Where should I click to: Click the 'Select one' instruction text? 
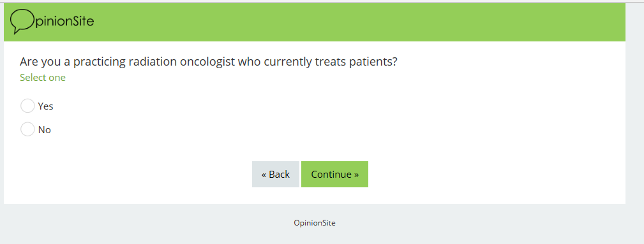pos(43,78)
